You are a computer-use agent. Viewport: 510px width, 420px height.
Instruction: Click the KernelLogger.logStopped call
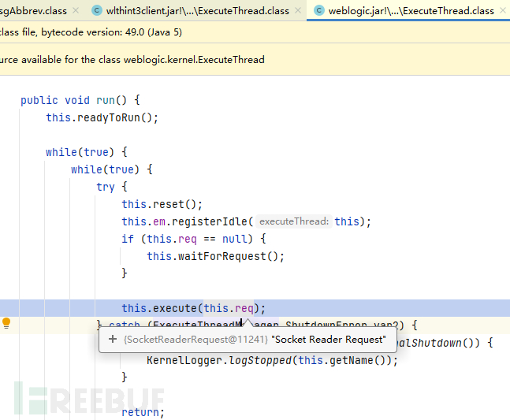point(229,360)
